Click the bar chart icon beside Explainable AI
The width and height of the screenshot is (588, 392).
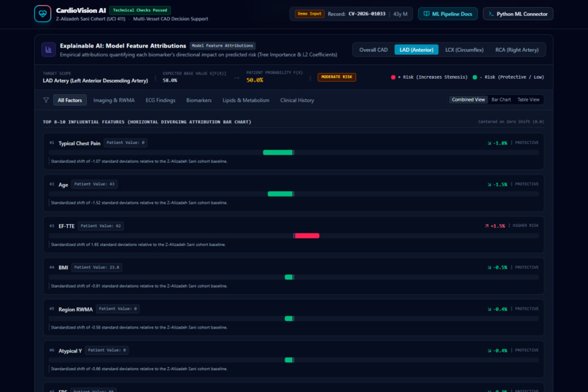coord(48,50)
